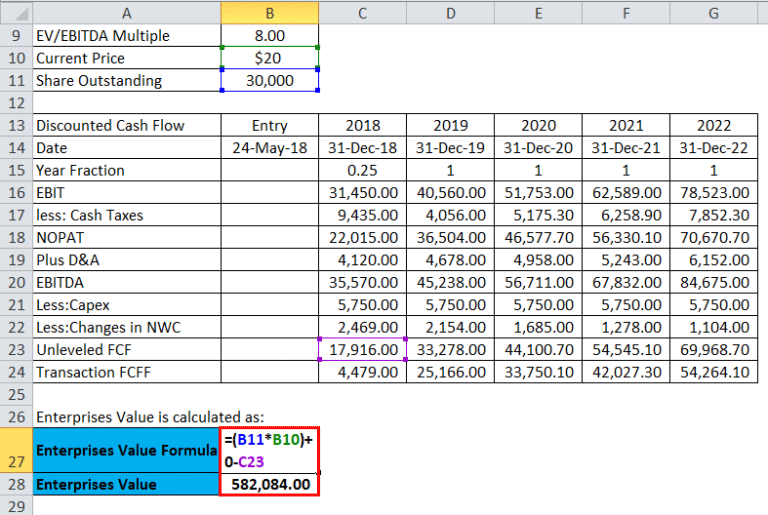Select row 13 header
Viewport: 768px width, 515px height.
(x=16, y=125)
